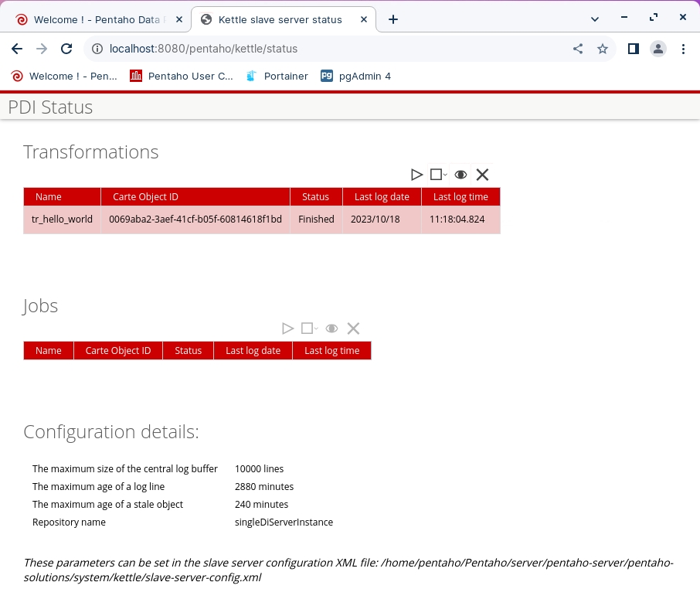This screenshot has width=700, height=599.
Task: Open a new browser tab
Action: point(392,19)
